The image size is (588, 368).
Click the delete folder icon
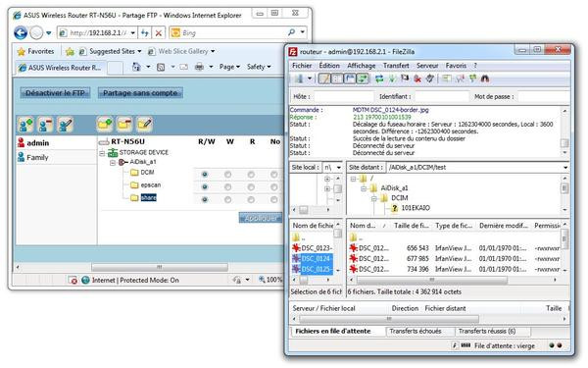(124, 125)
